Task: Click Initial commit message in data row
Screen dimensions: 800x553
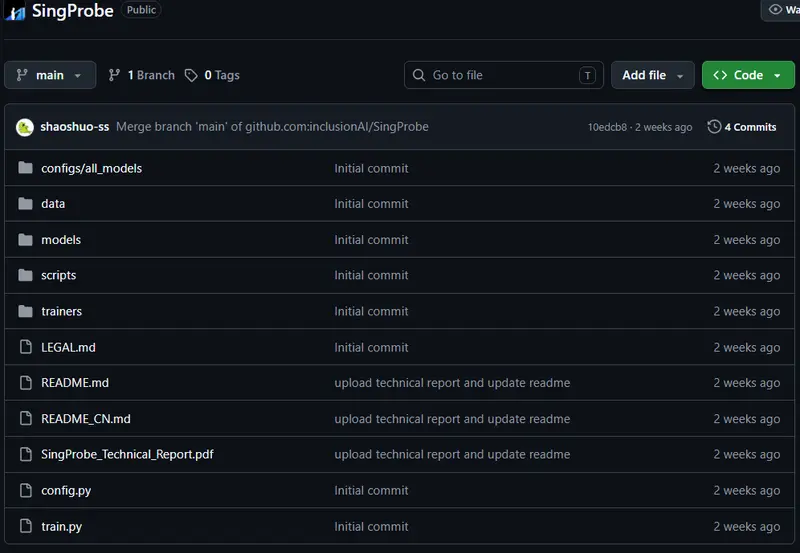Action: tap(371, 204)
